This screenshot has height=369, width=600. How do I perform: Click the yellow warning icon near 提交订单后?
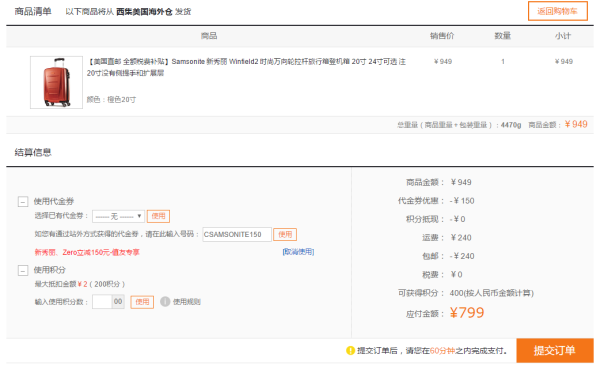350,351
